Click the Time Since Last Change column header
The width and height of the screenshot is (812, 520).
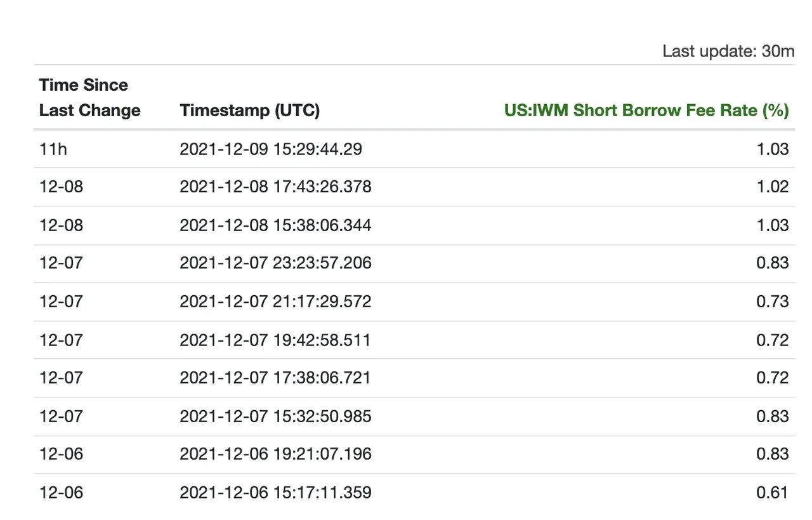[x=89, y=98]
